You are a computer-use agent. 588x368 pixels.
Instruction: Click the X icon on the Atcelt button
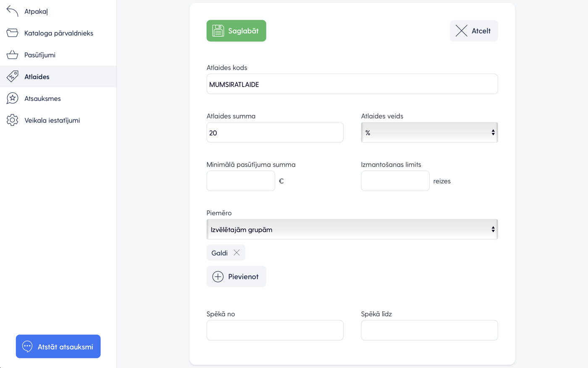[x=461, y=31]
